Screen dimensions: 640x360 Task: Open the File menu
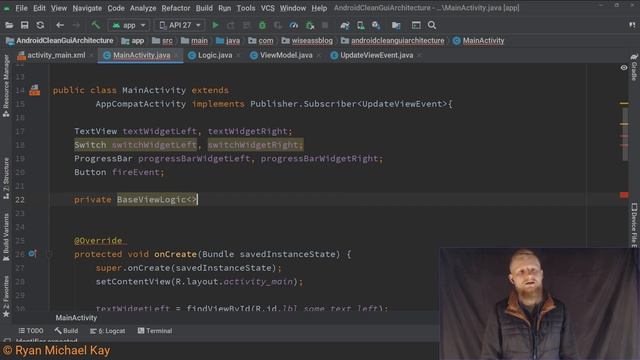coord(21,8)
